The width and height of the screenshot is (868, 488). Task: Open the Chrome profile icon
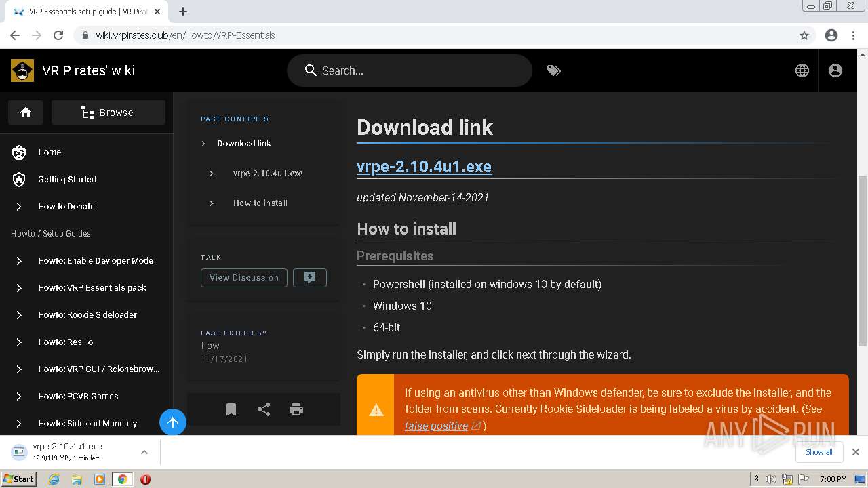click(x=831, y=35)
